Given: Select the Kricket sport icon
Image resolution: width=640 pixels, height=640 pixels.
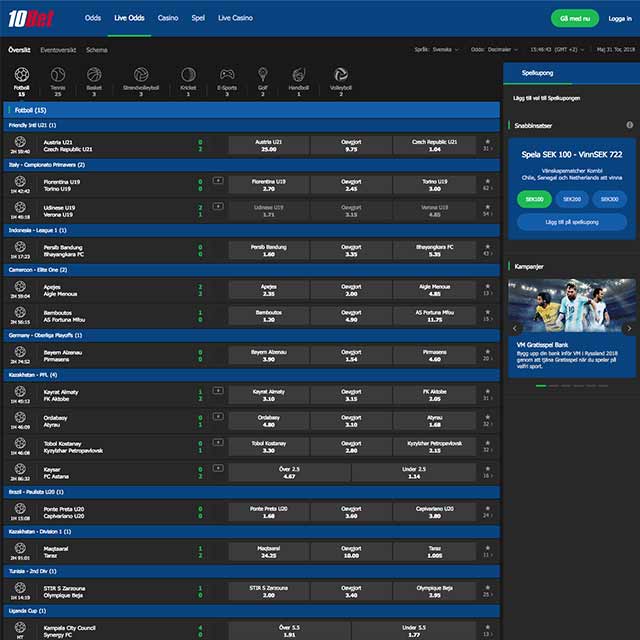Looking at the screenshot, I should point(188,75).
